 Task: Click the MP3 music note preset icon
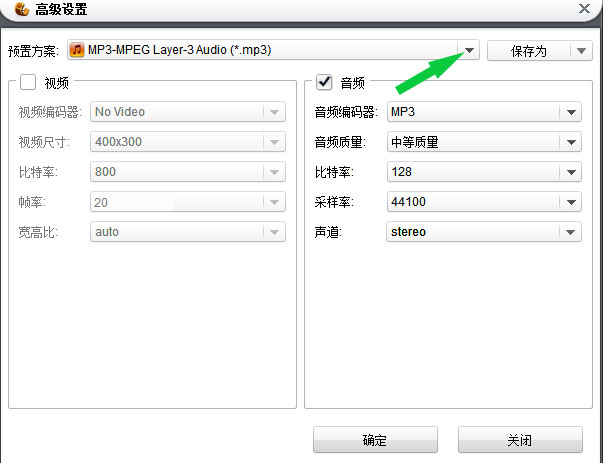coord(77,50)
